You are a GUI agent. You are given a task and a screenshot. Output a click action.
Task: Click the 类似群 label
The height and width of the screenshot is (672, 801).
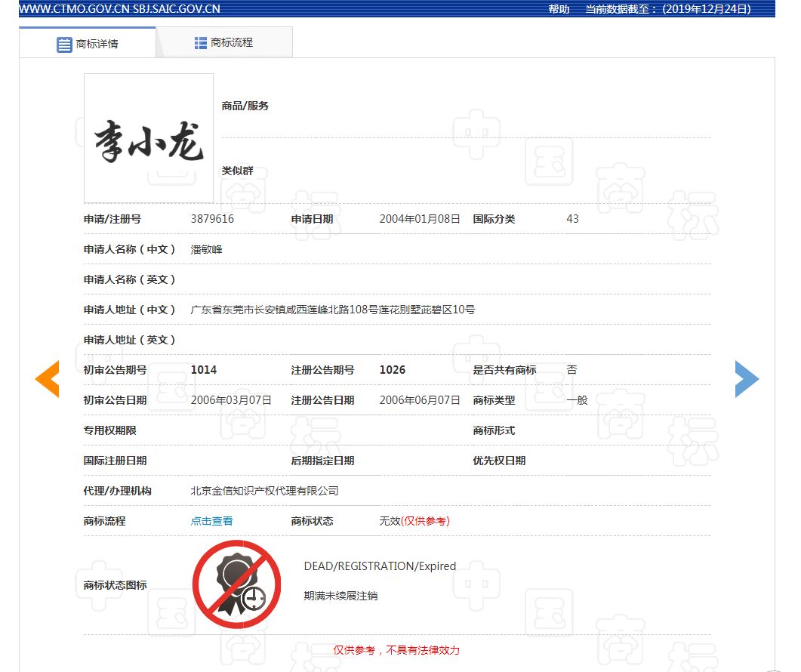pyautogui.click(x=237, y=171)
